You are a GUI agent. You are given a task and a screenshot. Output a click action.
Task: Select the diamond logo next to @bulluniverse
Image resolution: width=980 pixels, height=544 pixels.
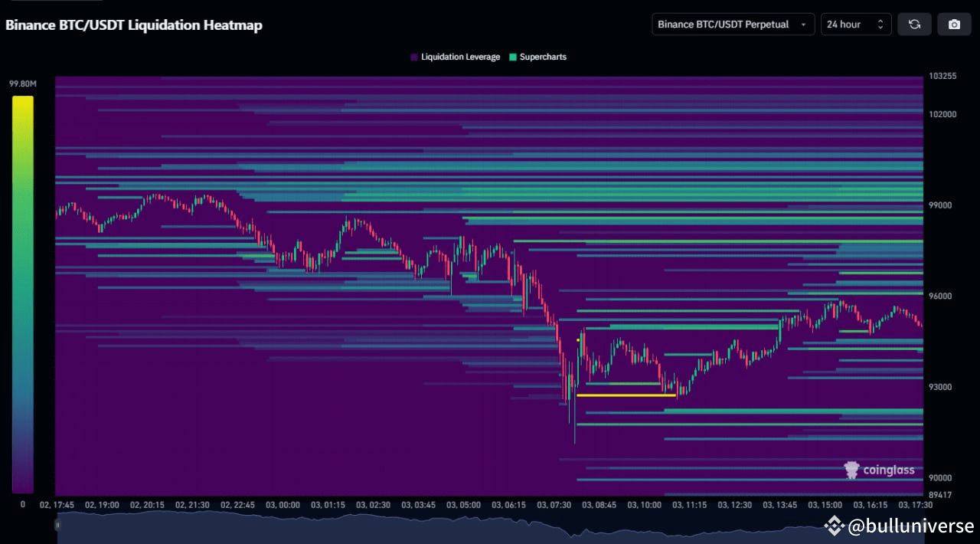click(835, 526)
